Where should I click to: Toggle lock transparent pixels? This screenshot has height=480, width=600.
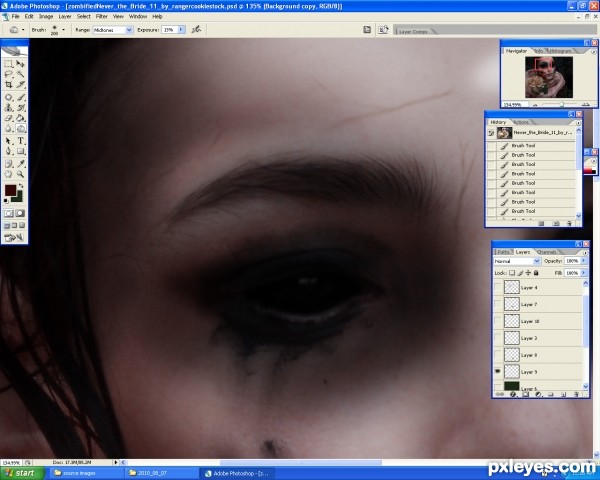[x=512, y=273]
